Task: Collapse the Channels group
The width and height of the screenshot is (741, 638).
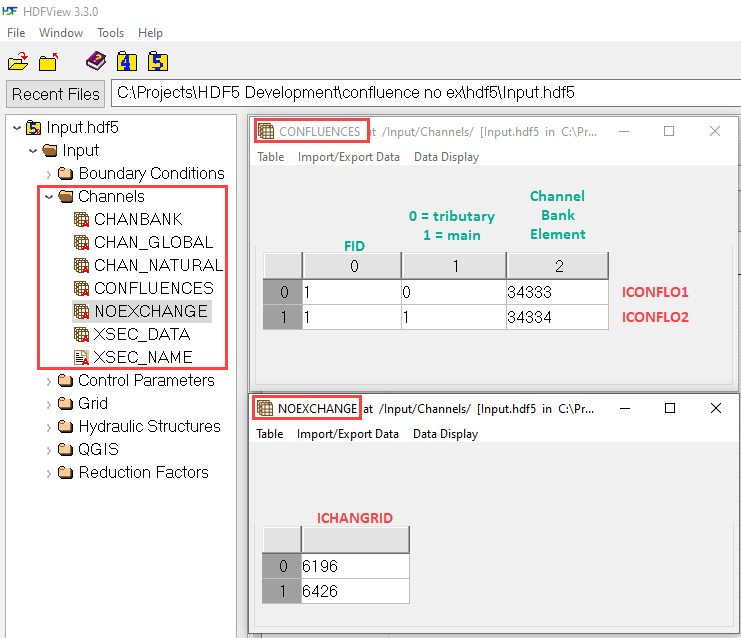Action: pos(48,197)
